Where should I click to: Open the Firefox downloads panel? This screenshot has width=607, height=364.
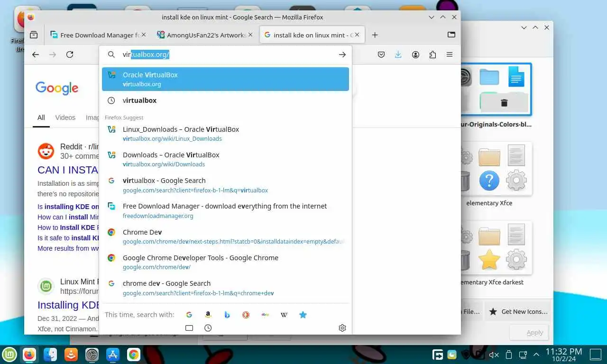[398, 55]
